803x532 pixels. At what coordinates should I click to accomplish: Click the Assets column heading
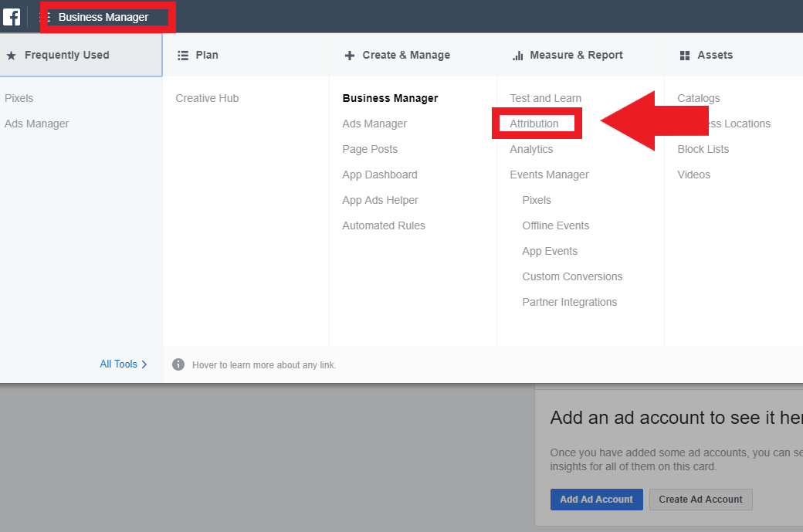715,56
